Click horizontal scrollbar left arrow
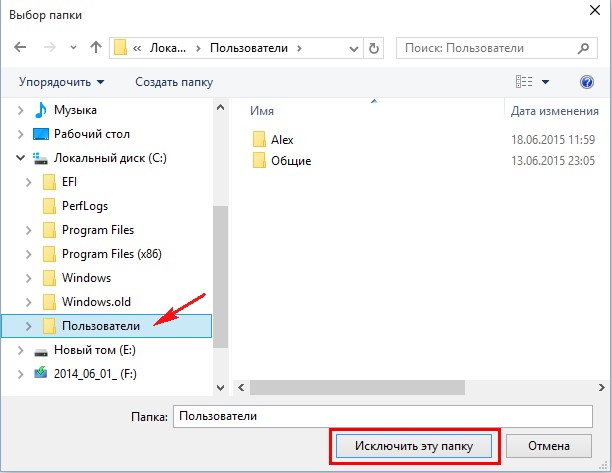This screenshot has height=473, width=612. pyautogui.click(x=241, y=388)
